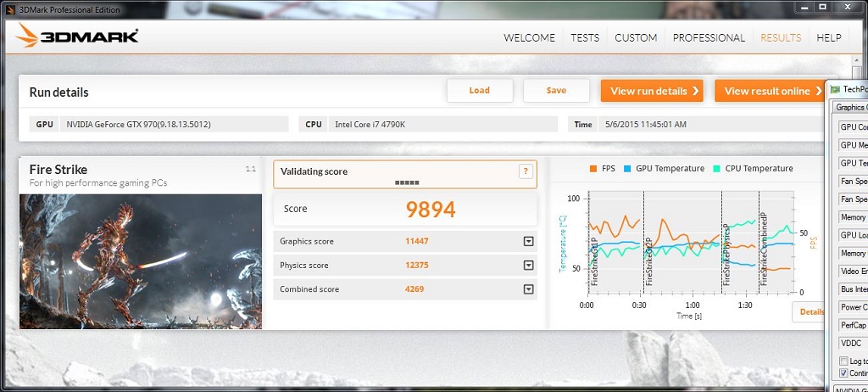Click the Graphics score value 11447
Screen dimensions: 868x392
pyautogui.click(x=417, y=241)
